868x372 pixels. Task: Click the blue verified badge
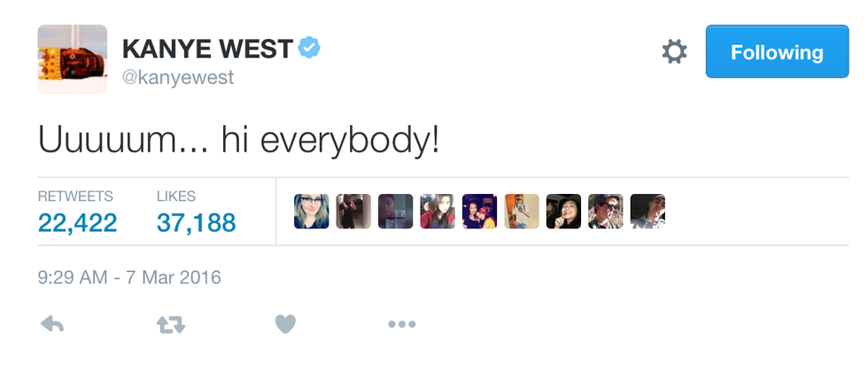[x=309, y=48]
